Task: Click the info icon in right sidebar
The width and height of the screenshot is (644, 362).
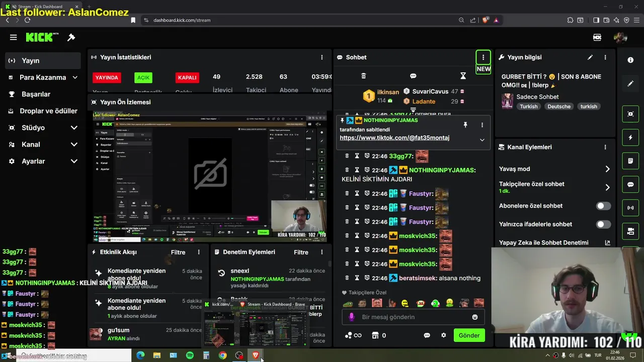Action: pos(630,60)
